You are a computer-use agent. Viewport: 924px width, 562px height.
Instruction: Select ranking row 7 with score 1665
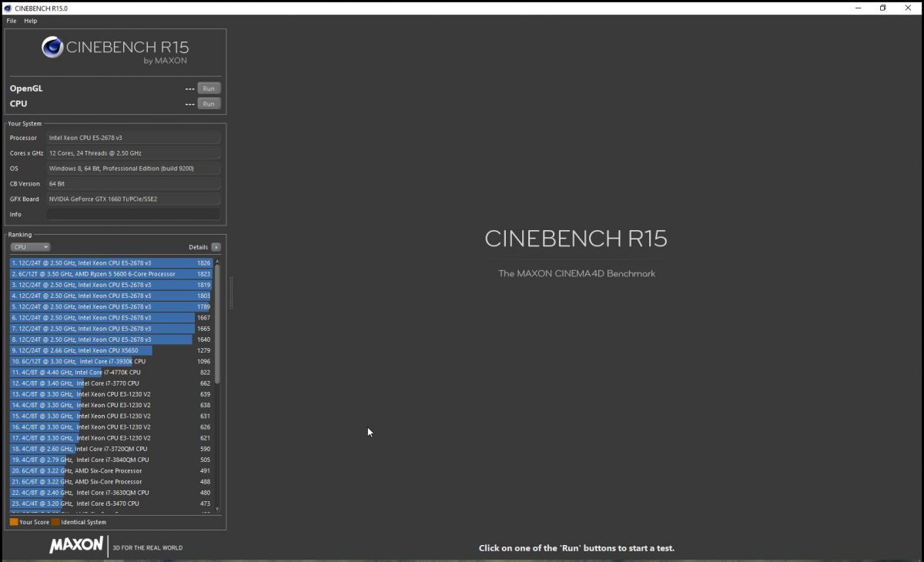tap(111, 329)
